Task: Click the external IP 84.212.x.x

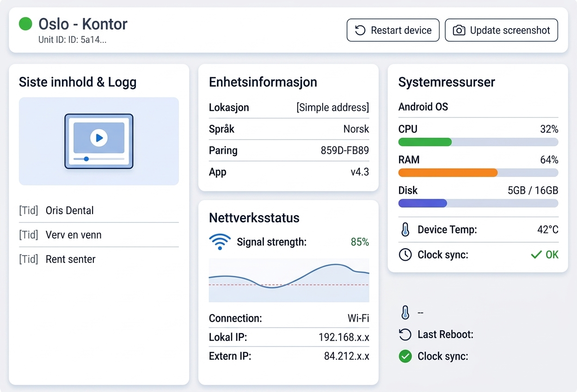Action: 347,356
